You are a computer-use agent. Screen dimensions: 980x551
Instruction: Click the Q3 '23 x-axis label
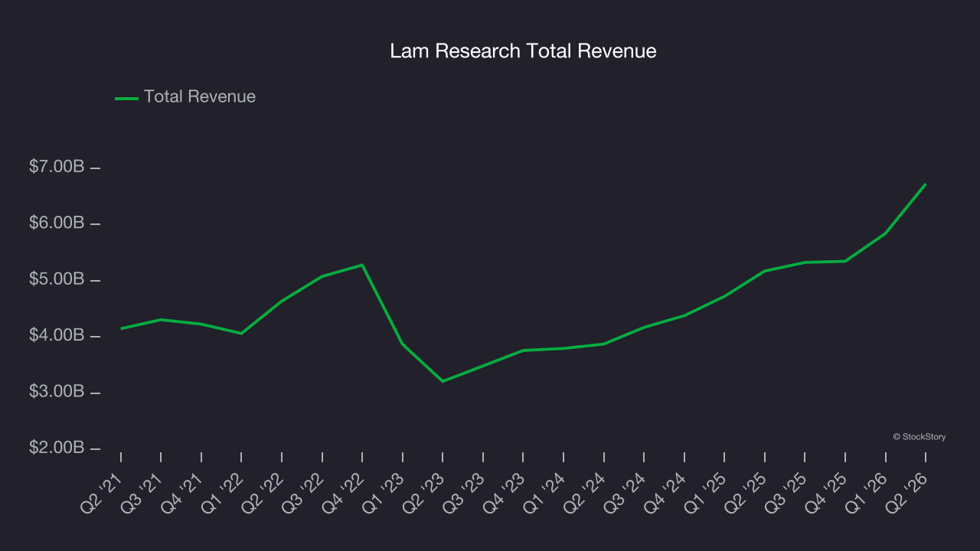[x=465, y=492]
